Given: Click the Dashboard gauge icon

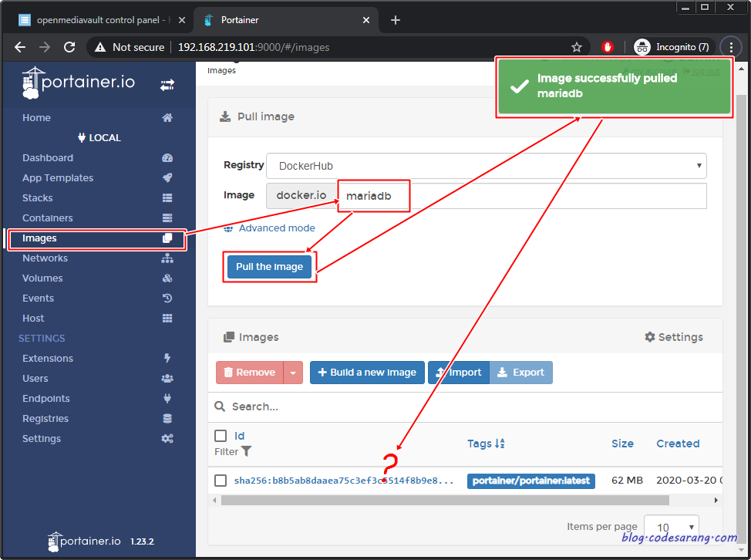Looking at the screenshot, I should click(x=167, y=158).
